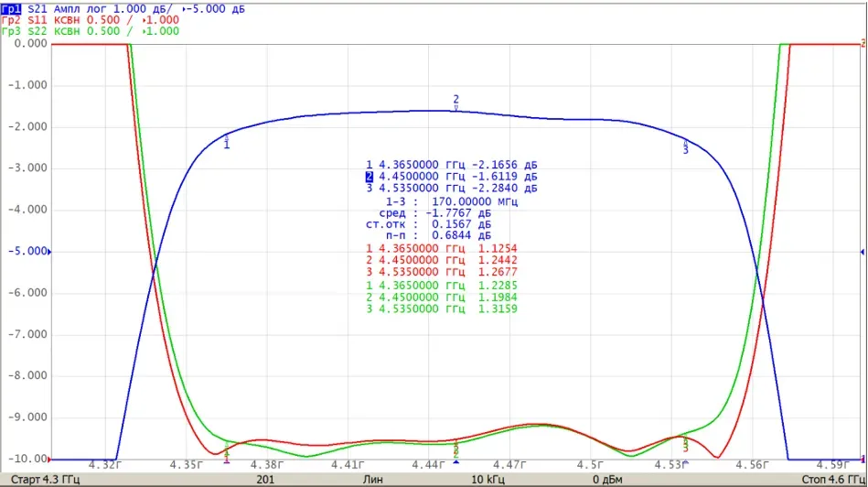Click the Стоп 4.6 ГГц stop frequency field

coord(832,480)
